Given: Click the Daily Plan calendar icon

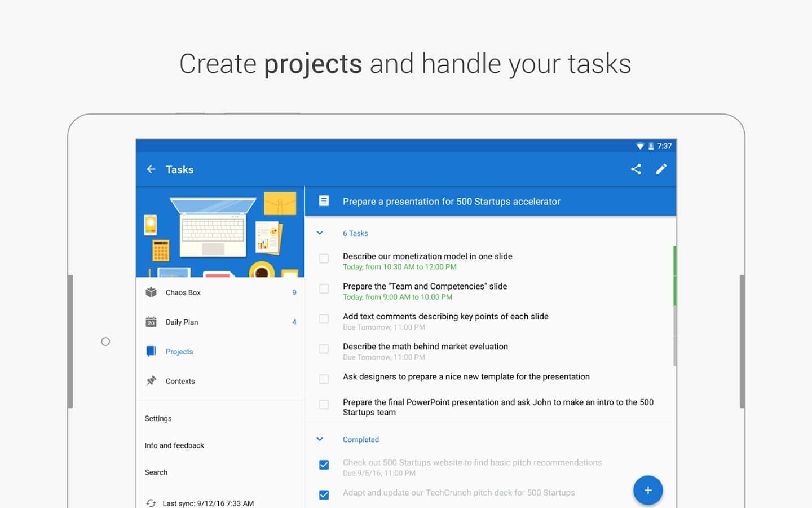Looking at the screenshot, I should point(151,322).
